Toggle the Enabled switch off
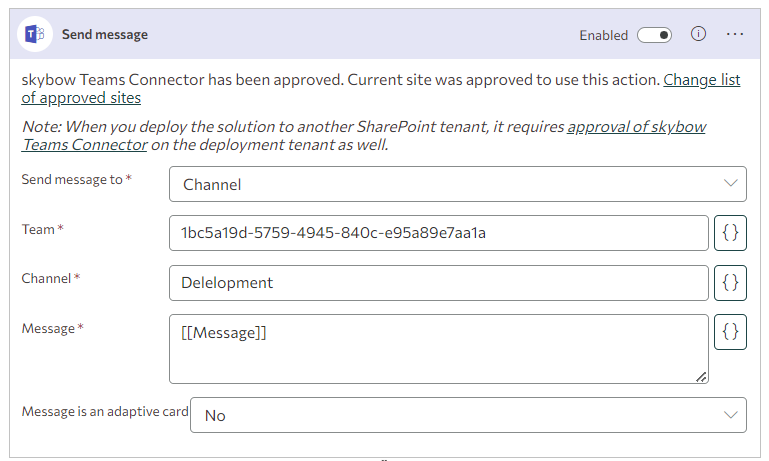The image size is (769, 461). pyautogui.click(x=654, y=35)
